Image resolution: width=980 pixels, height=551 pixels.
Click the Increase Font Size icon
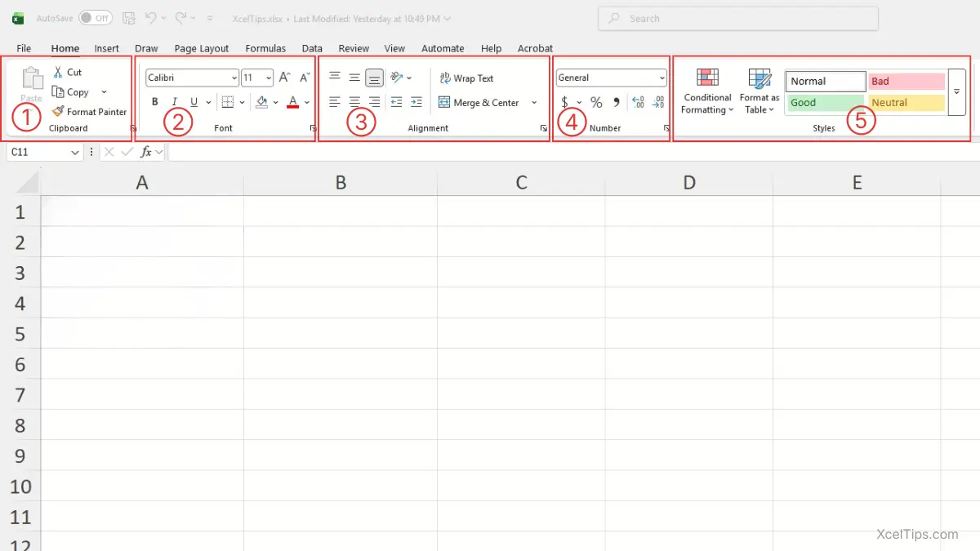[x=283, y=77]
